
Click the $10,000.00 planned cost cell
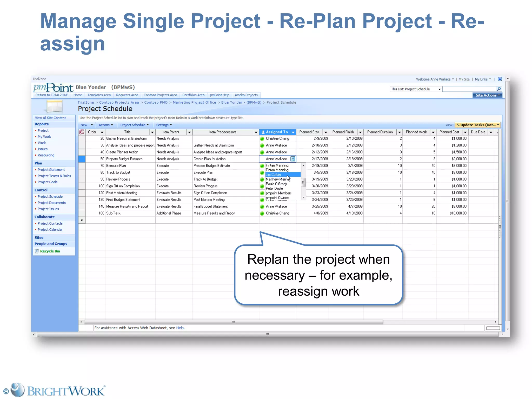click(452, 213)
